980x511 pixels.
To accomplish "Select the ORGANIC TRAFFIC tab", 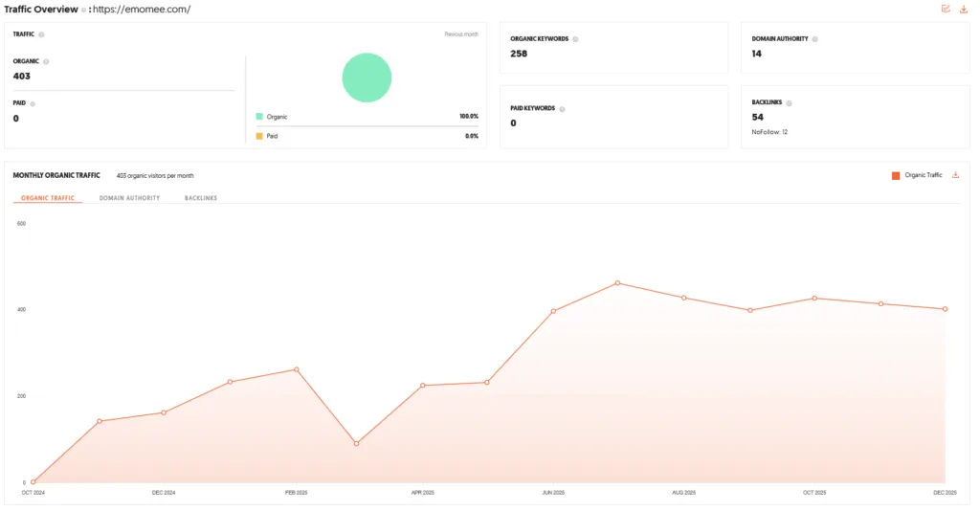I will [x=48, y=198].
